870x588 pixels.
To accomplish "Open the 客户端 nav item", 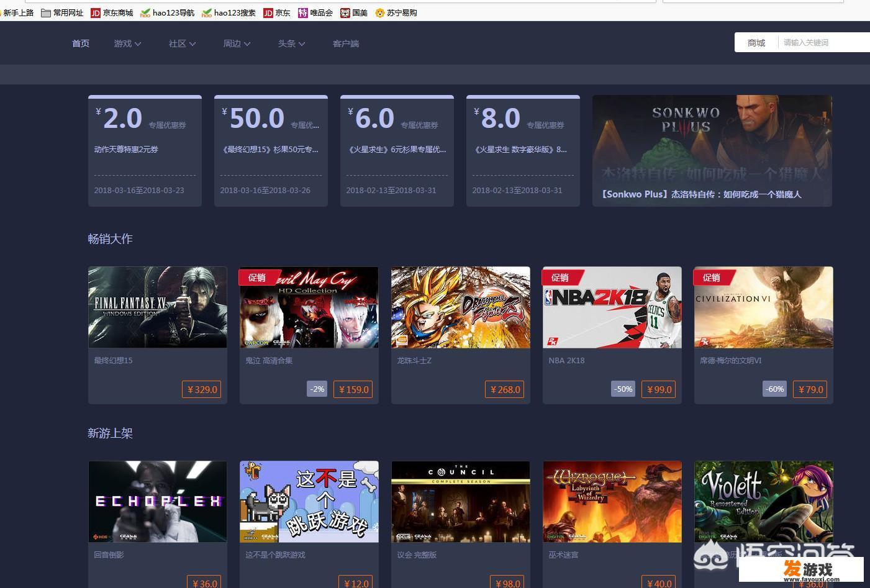I will pos(346,43).
